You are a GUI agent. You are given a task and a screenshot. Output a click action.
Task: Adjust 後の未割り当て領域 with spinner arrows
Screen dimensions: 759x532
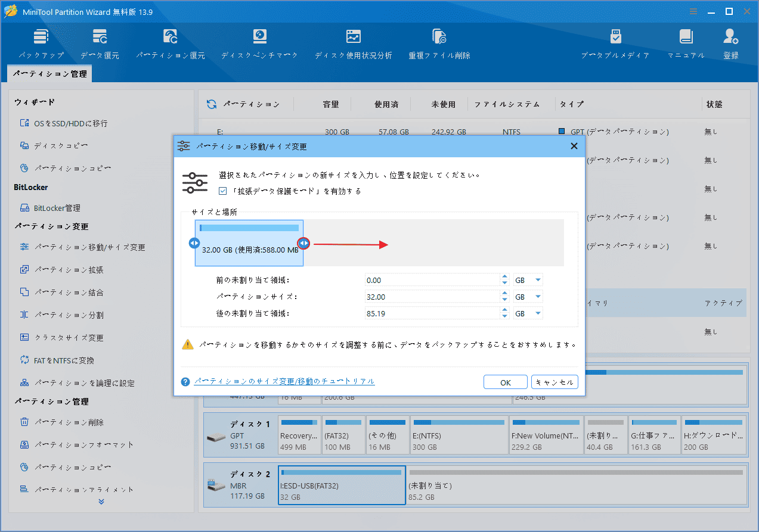[x=505, y=313]
